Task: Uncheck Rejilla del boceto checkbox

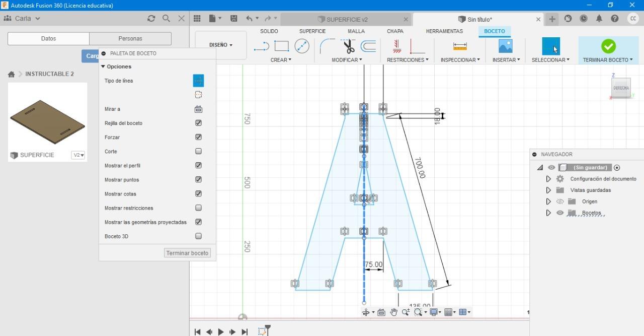Action: 198,123
